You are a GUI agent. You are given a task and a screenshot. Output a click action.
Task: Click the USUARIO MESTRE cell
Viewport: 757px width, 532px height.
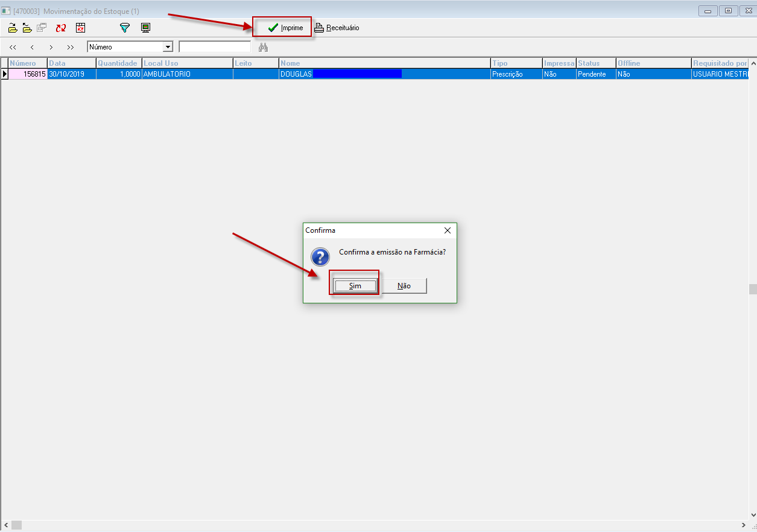pos(720,74)
